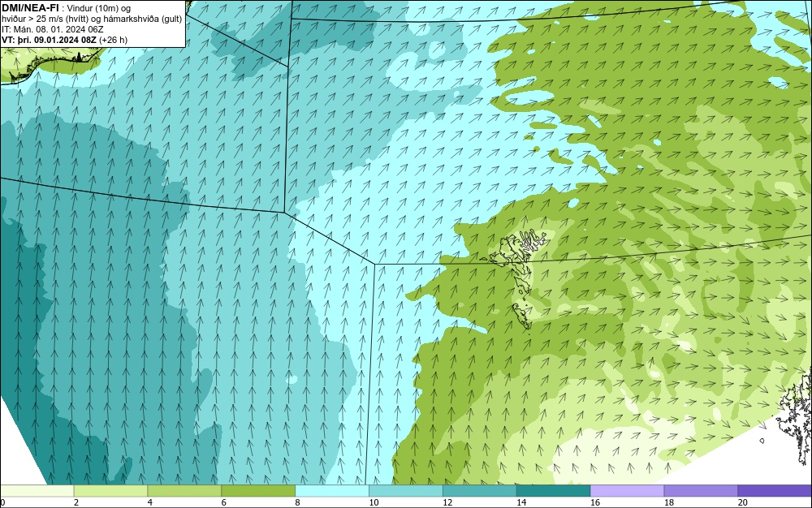Click the Iceland coastline near the title box
This screenshot has width=812, height=508.
50,65
